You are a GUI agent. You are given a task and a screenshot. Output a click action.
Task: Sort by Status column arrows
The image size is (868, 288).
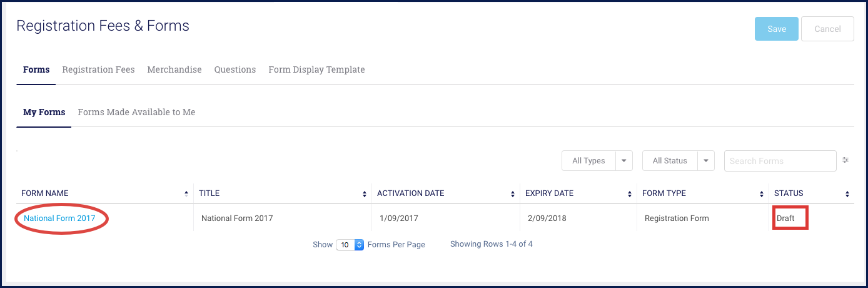pos(847,193)
